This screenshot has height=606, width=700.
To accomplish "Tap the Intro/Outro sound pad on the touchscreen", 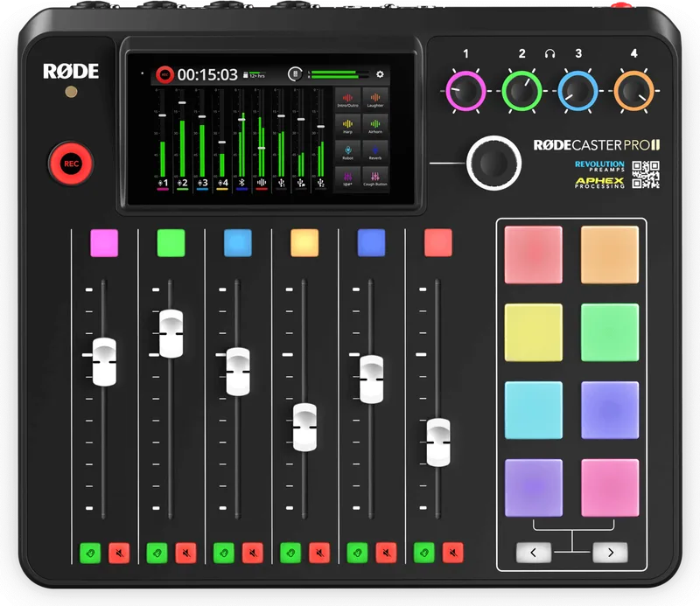I will [x=347, y=100].
